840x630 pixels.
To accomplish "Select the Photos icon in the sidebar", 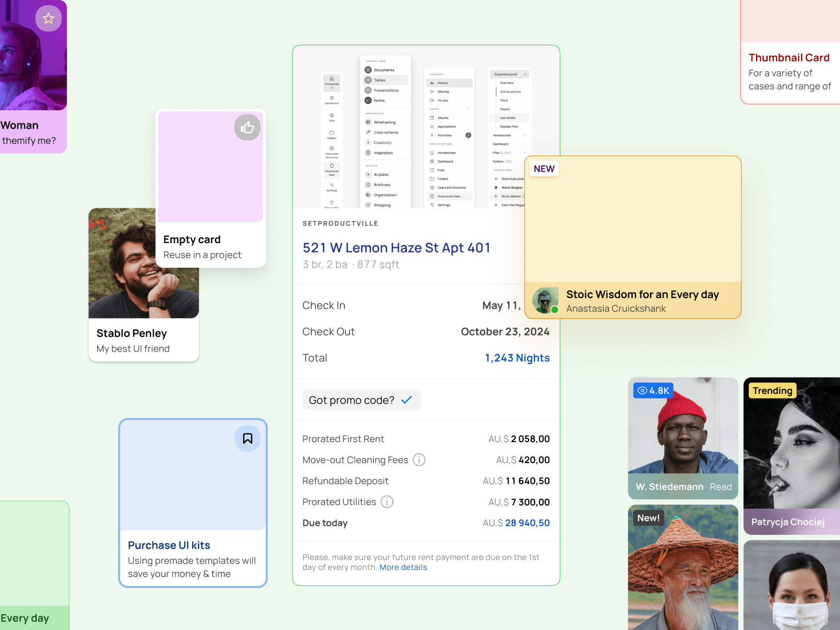I will pyautogui.click(x=432, y=83).
